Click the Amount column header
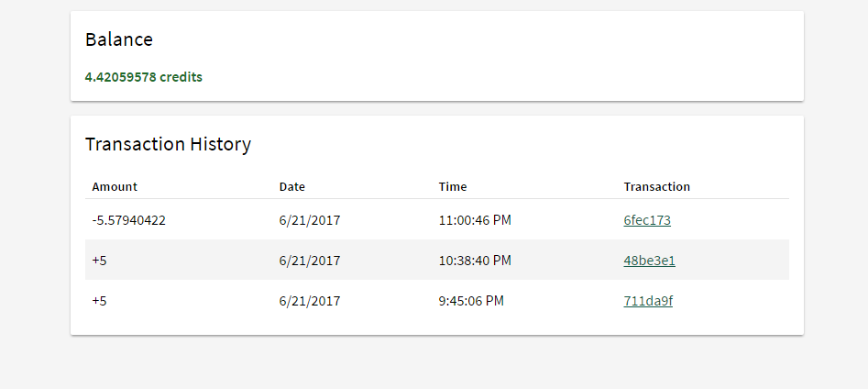868x389 pixels. (x=115, y=186)
